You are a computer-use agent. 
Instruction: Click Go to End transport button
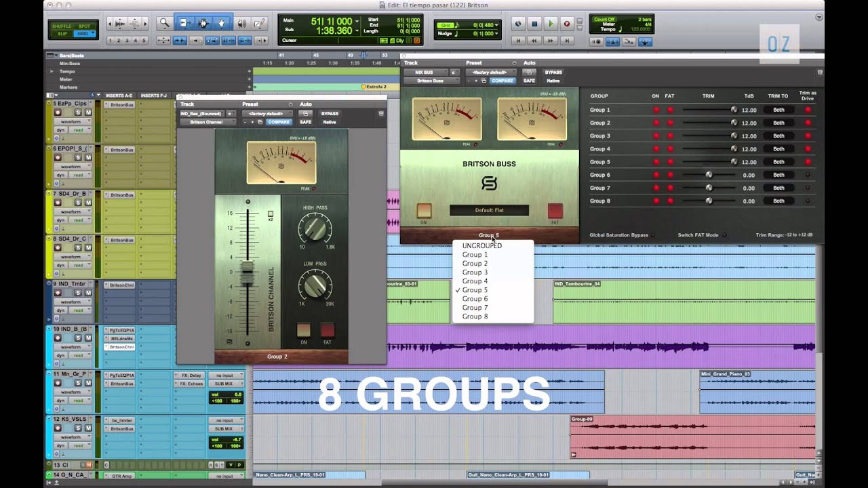pyautogui.click(x=567, y=41)
